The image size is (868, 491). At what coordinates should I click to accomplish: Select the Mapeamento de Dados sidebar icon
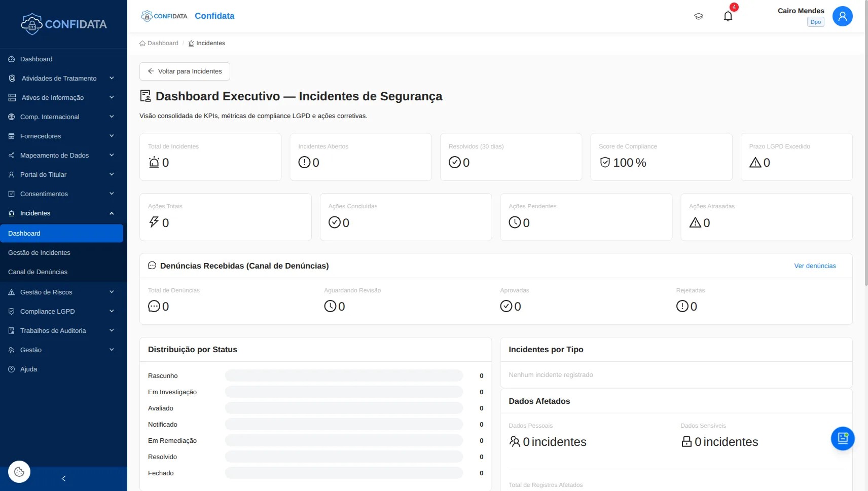click(x=11, y=155)
